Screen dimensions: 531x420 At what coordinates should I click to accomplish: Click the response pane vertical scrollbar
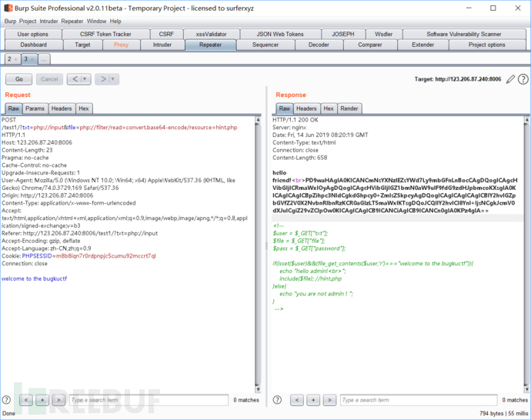[x=526, y=254]
